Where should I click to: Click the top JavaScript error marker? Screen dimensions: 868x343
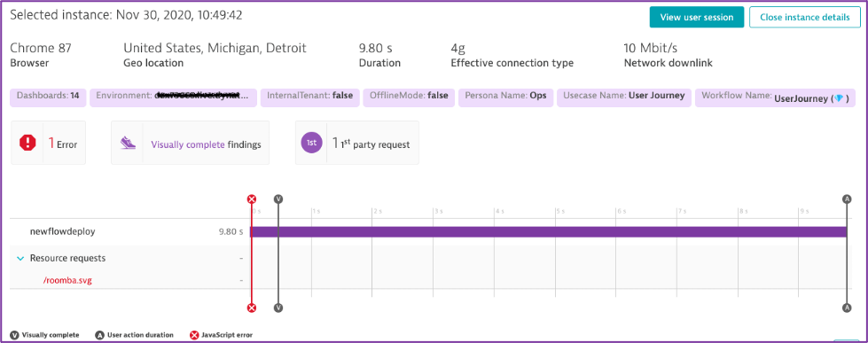(x=252, y=199)
